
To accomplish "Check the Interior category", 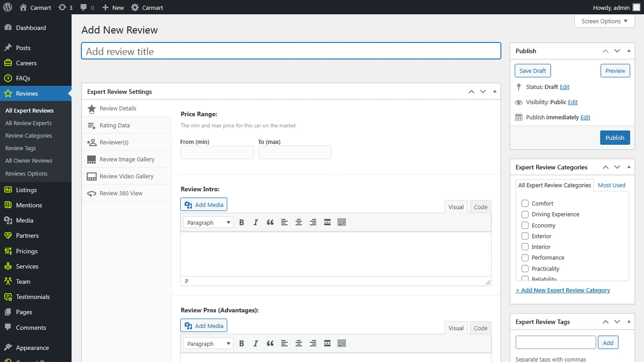I will [x=525, y=247].
